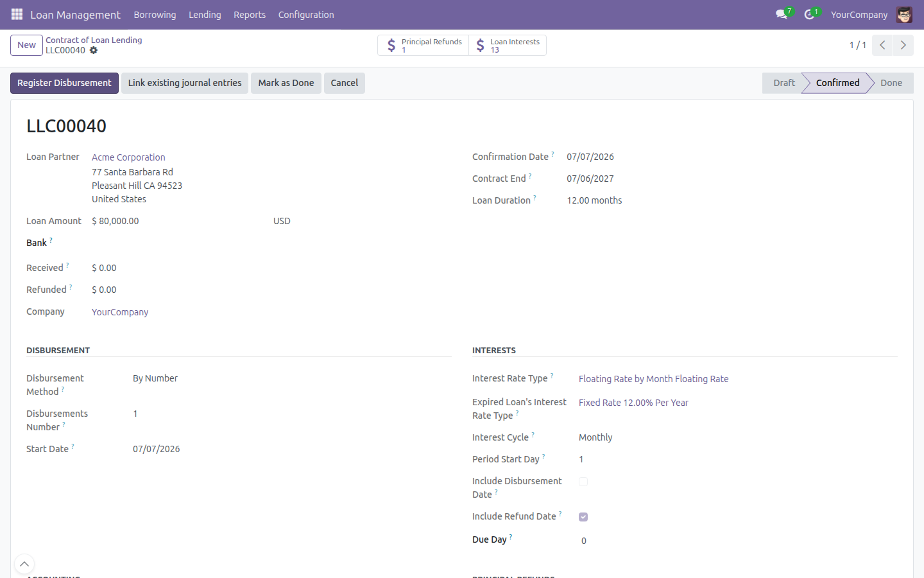
Task: Show help tooltip for Due Day
Action: click(511, 536)
